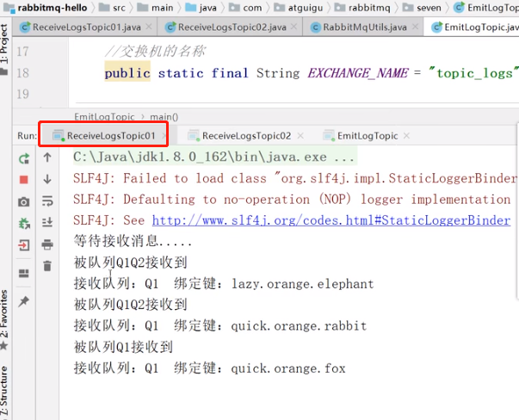Click the src folder breadcrumb
This screenshot has width=519, height=420.
[x=113, y=7]
